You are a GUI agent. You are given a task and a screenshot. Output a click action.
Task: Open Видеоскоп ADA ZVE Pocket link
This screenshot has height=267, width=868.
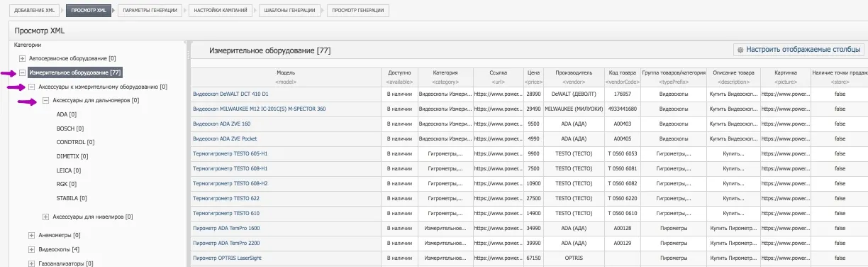coord(224,138)
